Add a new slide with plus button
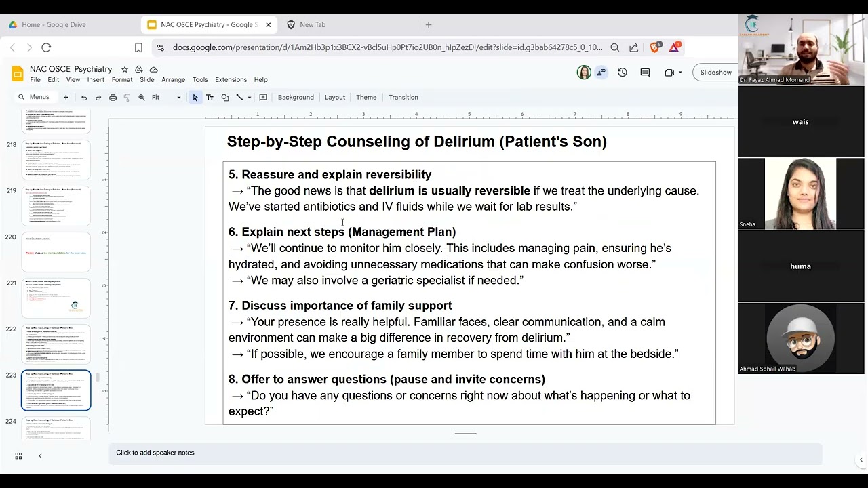Screen dimensions: 868x488 (x=66, y=98)
